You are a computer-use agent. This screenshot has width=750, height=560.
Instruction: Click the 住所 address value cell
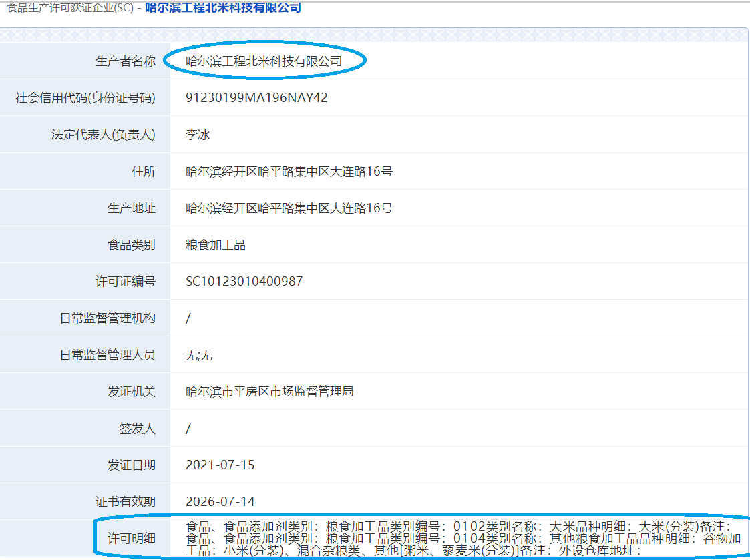(459, 172)
